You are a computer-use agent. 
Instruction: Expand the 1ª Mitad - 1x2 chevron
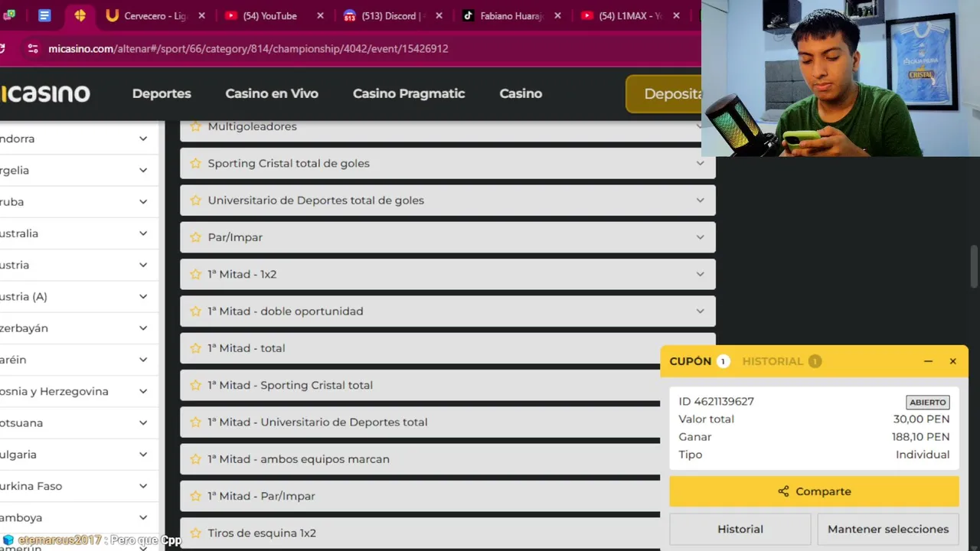click(x=700, y=274)
